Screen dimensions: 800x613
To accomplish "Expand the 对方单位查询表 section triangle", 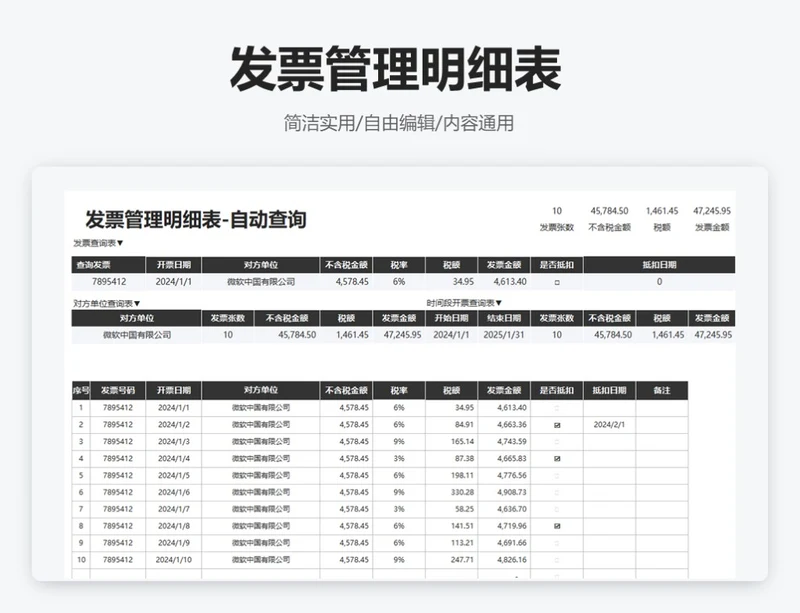I will pos(137,304).
